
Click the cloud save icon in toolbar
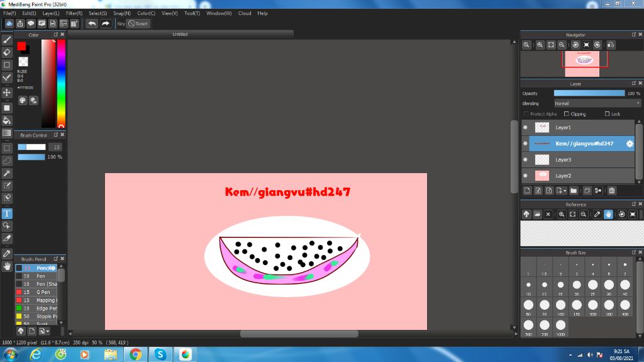coord(9,23)
